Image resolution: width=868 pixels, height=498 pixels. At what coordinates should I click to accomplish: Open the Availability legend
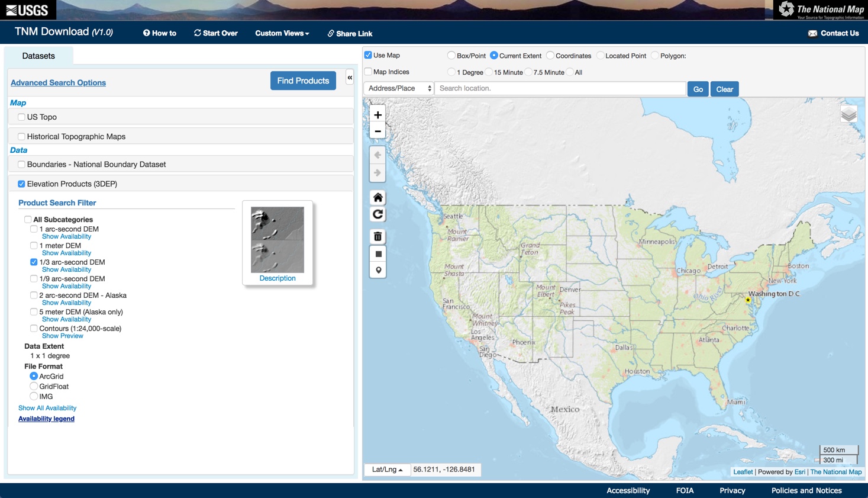point(46,419)
